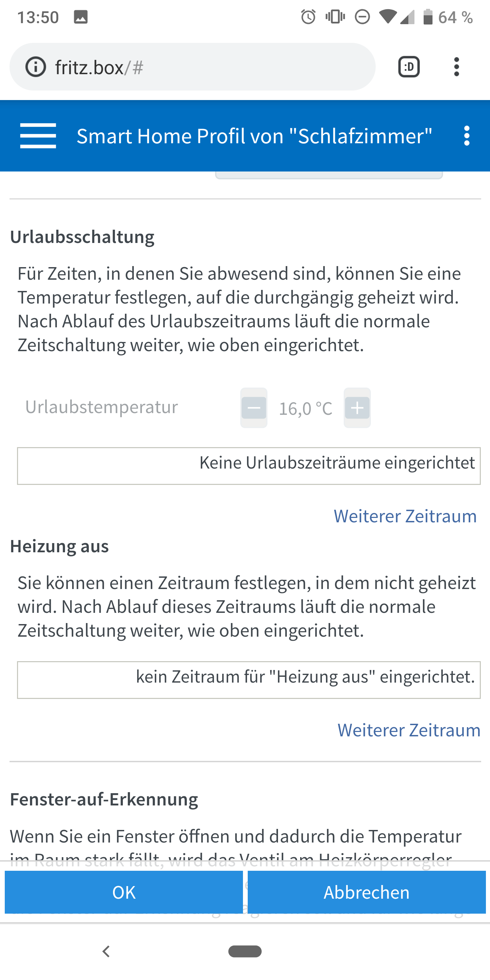View site info for fritz.box
Image resolution: width=490 pixels, height=980 pixels.
coord(36,67)
